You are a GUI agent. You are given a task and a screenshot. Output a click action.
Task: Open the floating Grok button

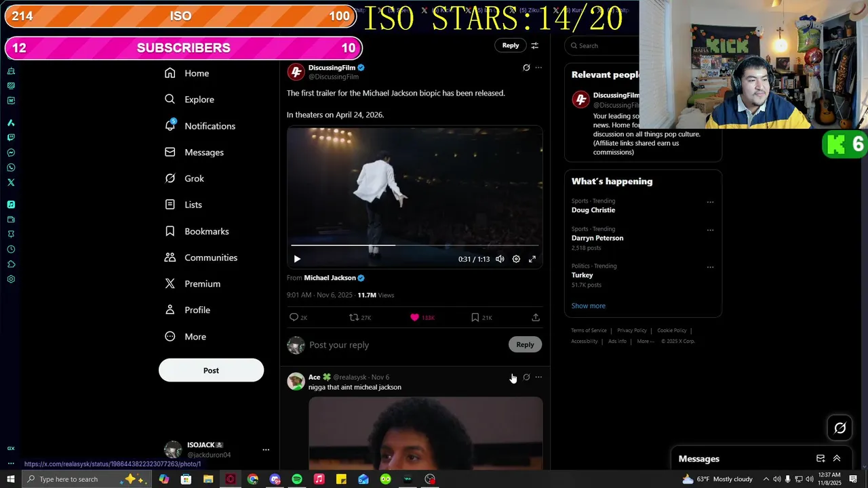click(840, 428)
